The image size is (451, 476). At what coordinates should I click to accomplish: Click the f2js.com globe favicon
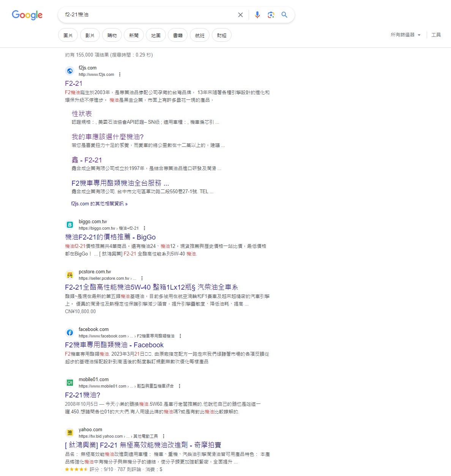pos(70,71)
